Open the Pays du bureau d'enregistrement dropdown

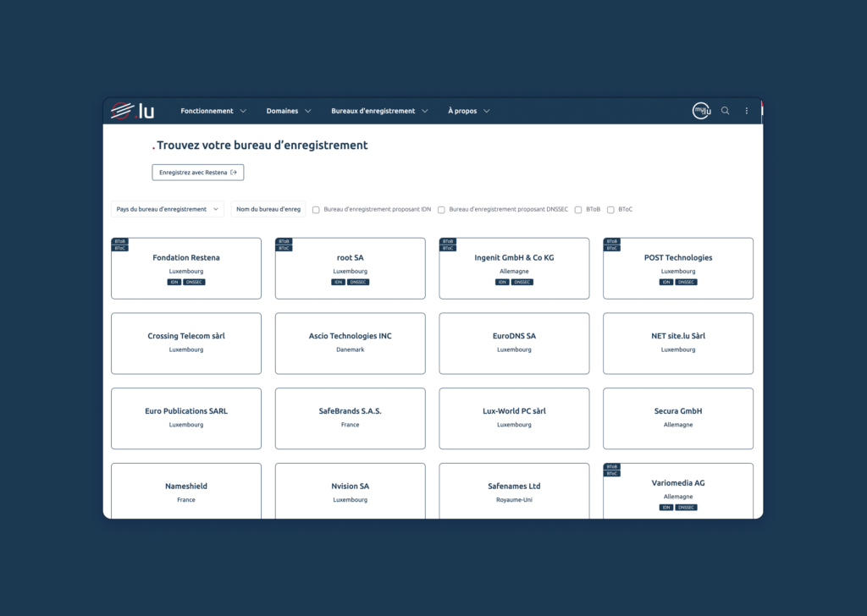point(167,208)
